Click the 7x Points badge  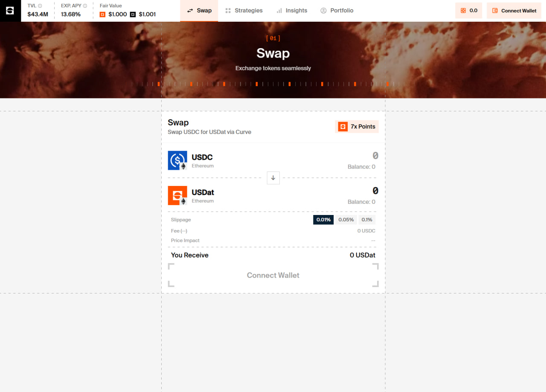(x=357, y=127)
